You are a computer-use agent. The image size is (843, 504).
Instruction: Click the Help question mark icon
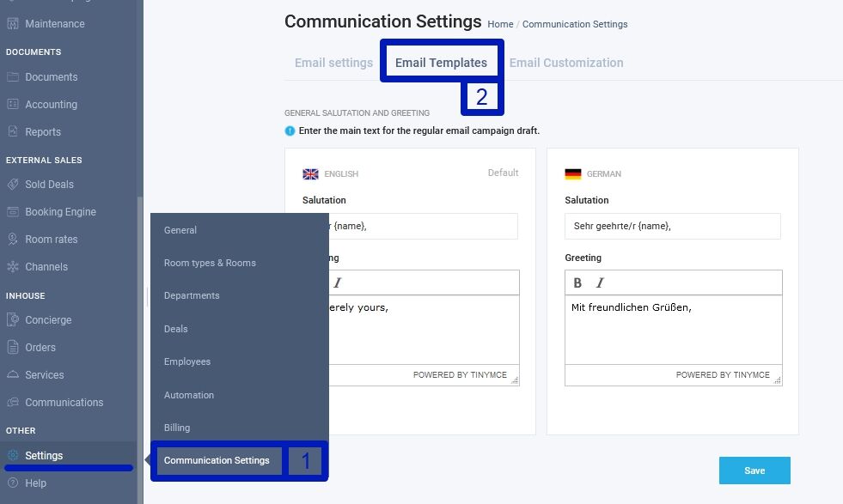coord(13,483)
